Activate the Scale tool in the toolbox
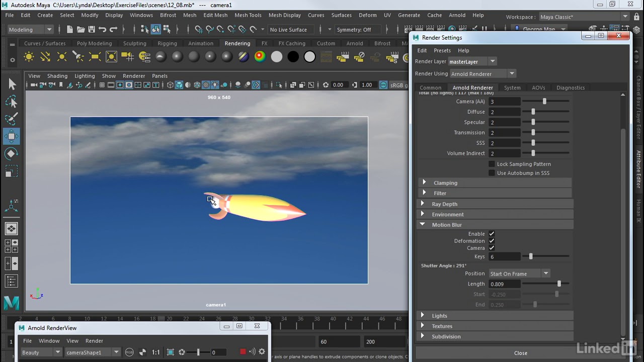The width and height of the screenshot is (644, 362). pos(12,171)
